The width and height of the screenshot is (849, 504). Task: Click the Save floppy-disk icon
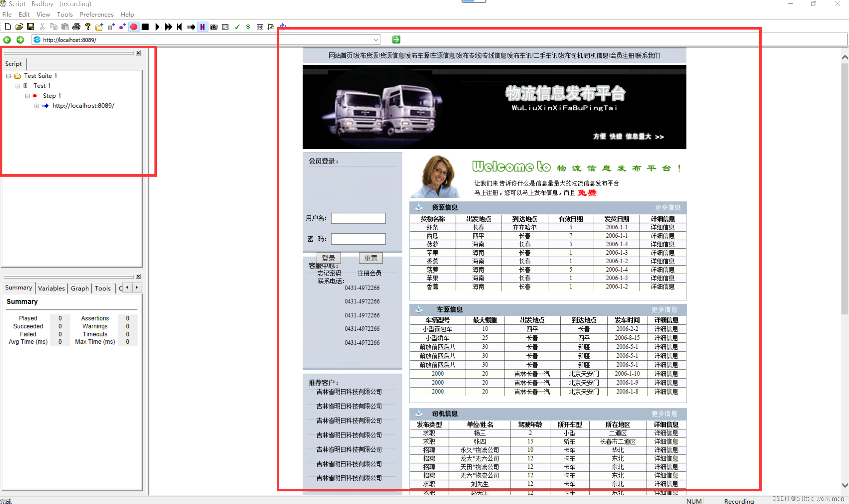tap(31, 27)
